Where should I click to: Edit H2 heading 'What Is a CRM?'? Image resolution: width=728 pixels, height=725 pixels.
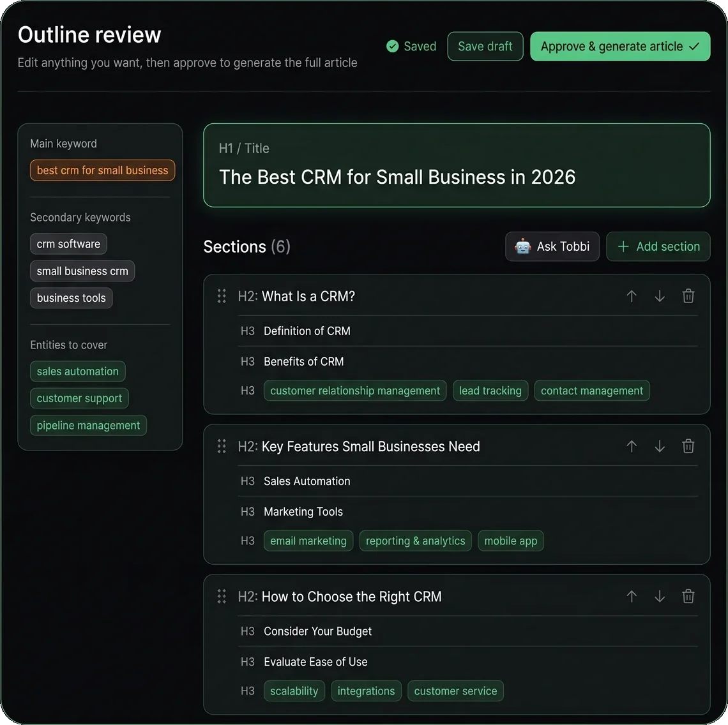(308, 296)
